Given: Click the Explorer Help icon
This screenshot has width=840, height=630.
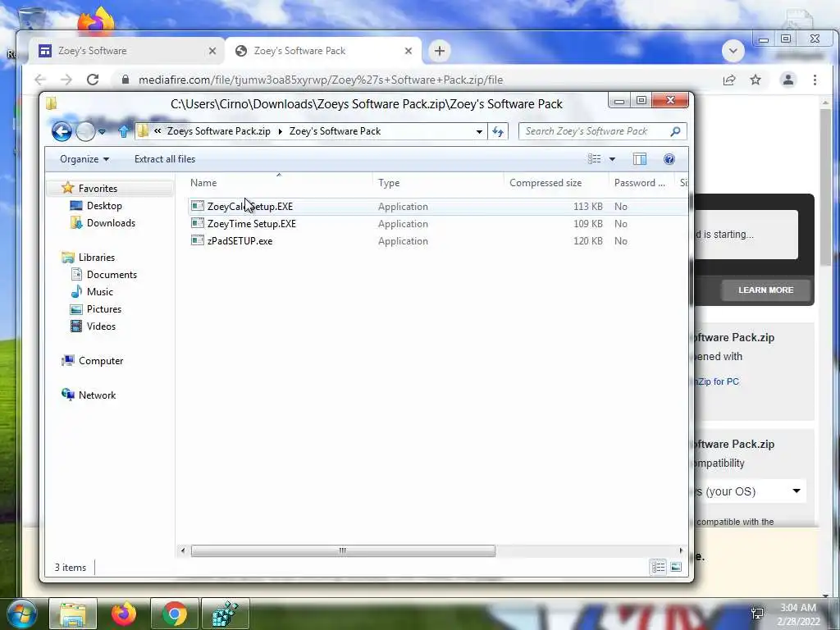Looking at the screenshot, I should tap(669, 159).
